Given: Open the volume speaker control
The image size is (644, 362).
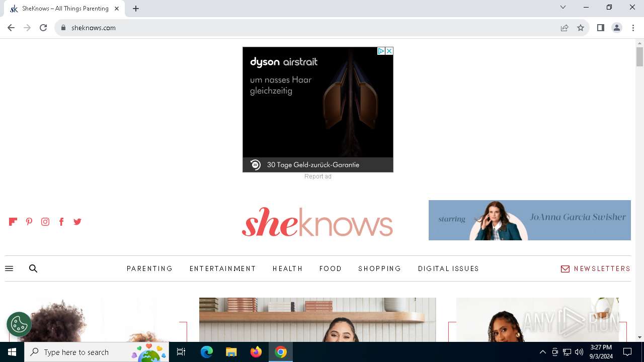Looking at the screenshot, I should 579,352.
